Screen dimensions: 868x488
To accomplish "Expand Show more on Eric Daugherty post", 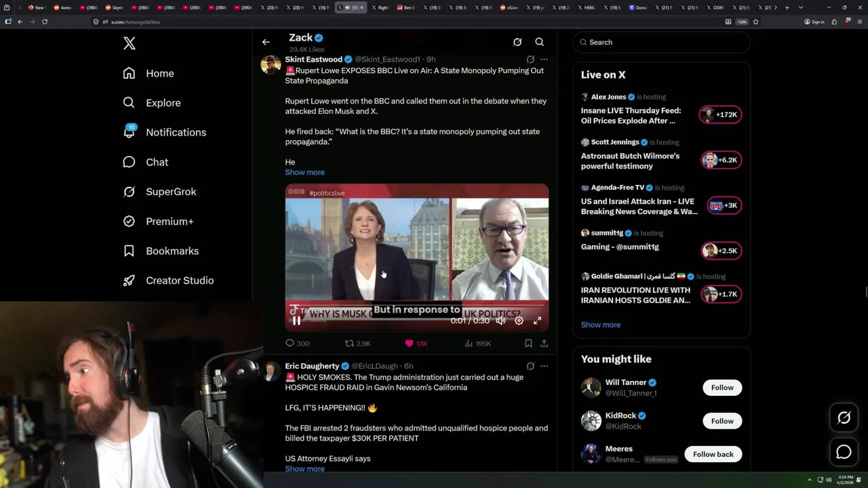I will pyautogui.click(x=304, y=469).
